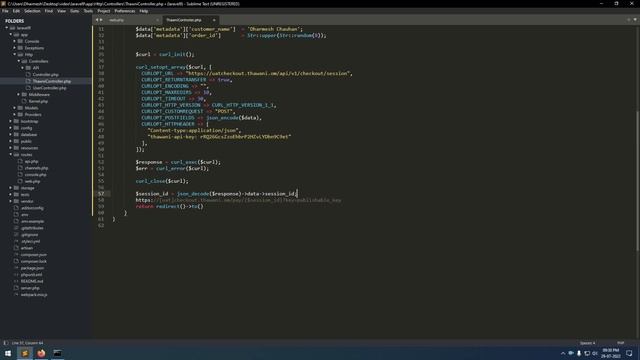Change Spaces: 4 indentation setting
Image resolution: width=640 pixels, height=360 pixels.
pos(588,343)
